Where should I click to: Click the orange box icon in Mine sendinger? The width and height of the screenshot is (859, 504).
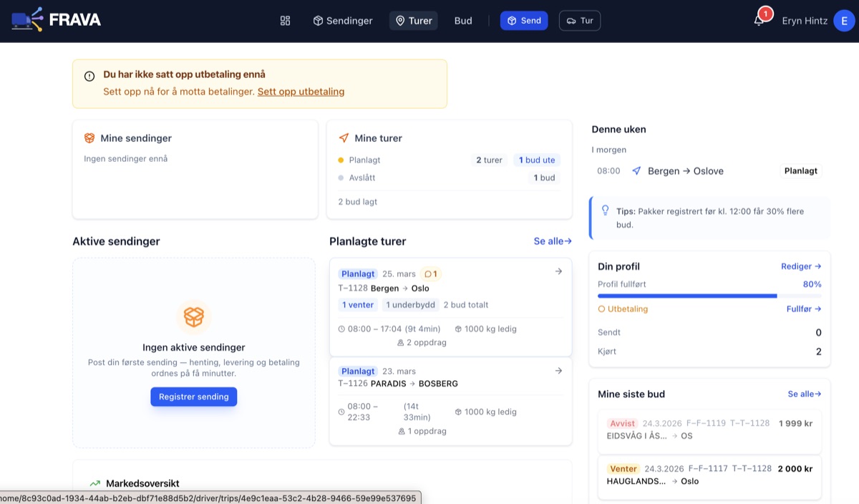tap(89, 138)
